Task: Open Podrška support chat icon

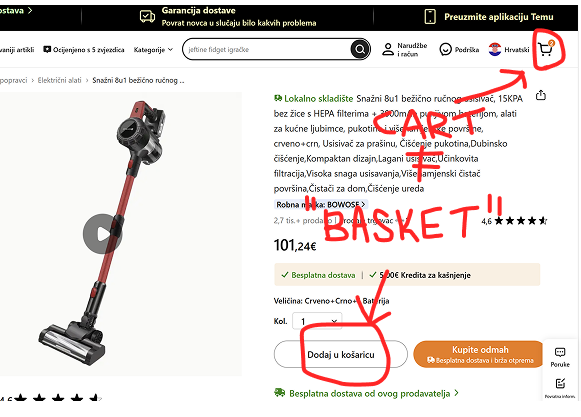Action: coord(445,49)
